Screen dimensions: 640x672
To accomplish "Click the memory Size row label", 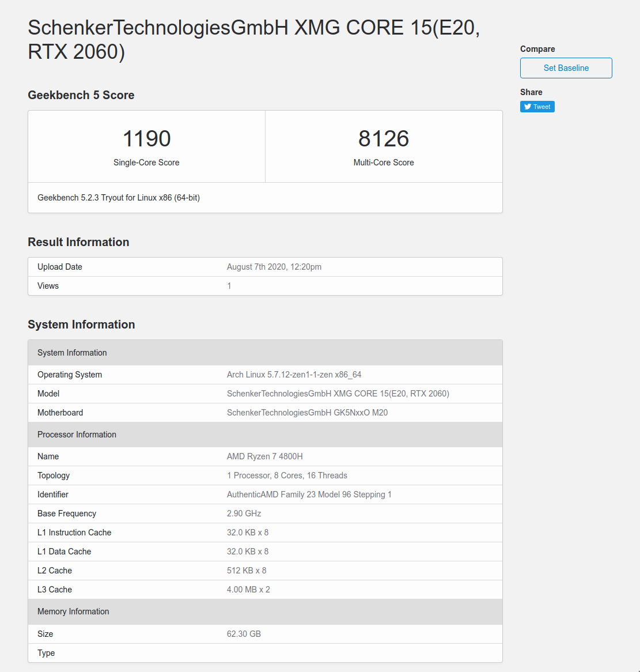I will coord(45,634).
